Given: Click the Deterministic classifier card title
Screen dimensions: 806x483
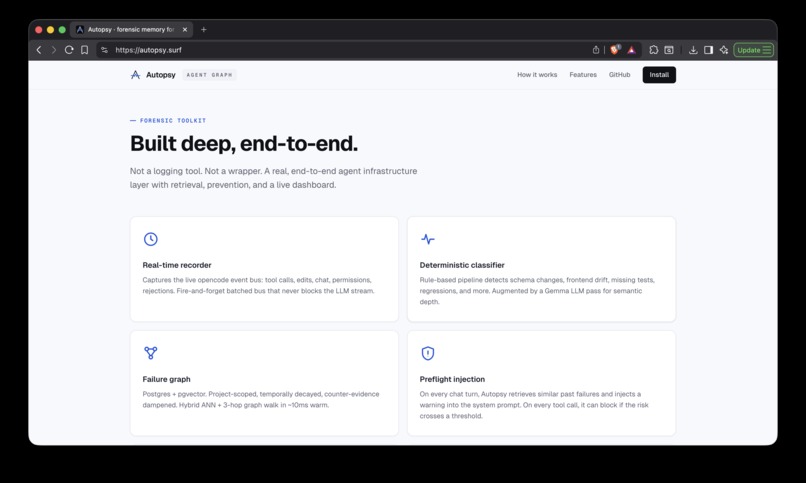Looking at the screenshot, I should pos(462,265).
